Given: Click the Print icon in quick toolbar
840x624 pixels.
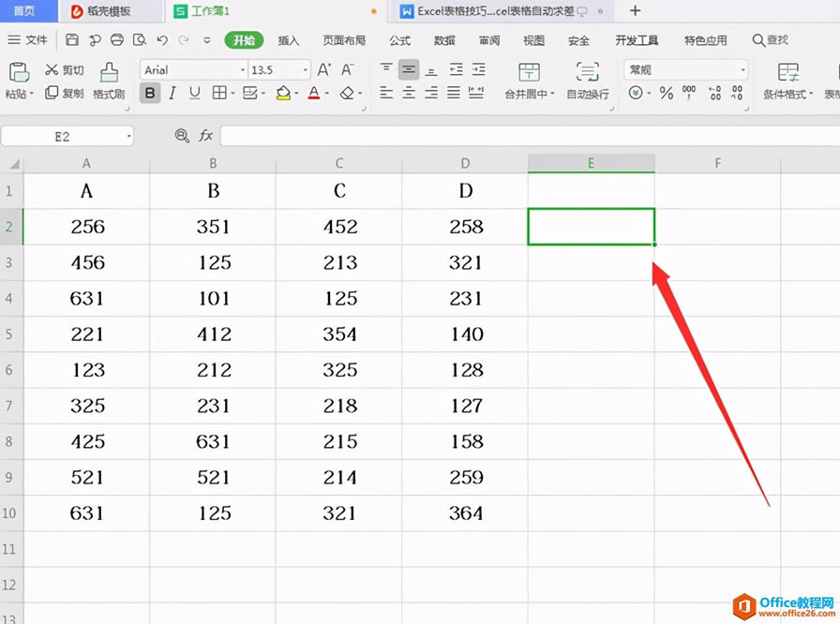Looking at the screenshot, I should [117, 40].
